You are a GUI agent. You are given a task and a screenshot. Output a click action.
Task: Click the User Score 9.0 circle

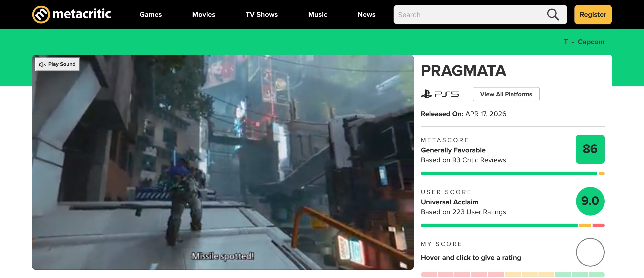point(590,201)
